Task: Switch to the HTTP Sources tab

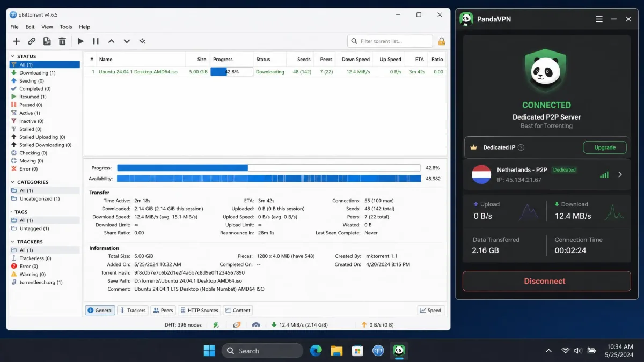Action: (200, 310)
